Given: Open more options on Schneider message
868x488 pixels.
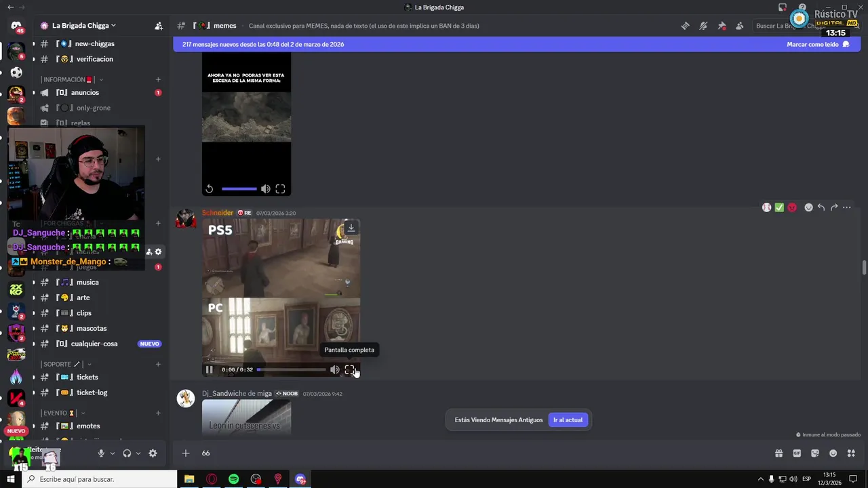Looking at the screenshot, I should click(x=847, y=207).
